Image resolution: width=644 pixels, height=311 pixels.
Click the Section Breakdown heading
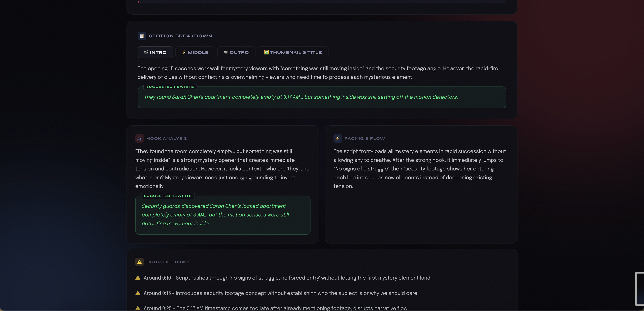click(181, 36)
